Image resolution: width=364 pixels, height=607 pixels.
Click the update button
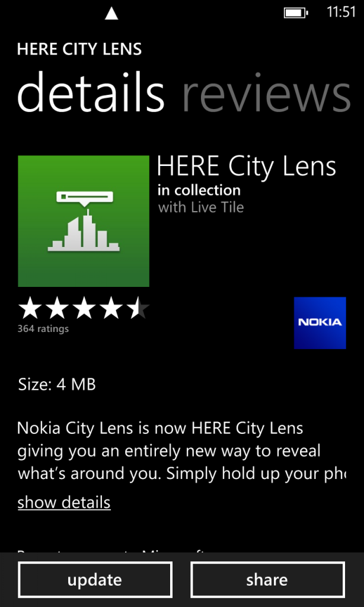tap(95, 580)
